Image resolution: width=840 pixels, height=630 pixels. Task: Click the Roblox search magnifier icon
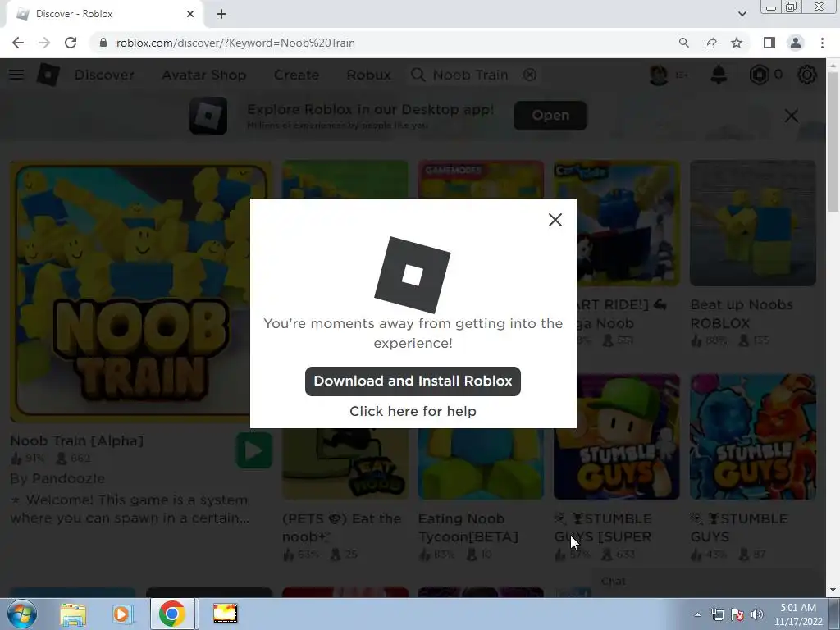tap(418, 75)
